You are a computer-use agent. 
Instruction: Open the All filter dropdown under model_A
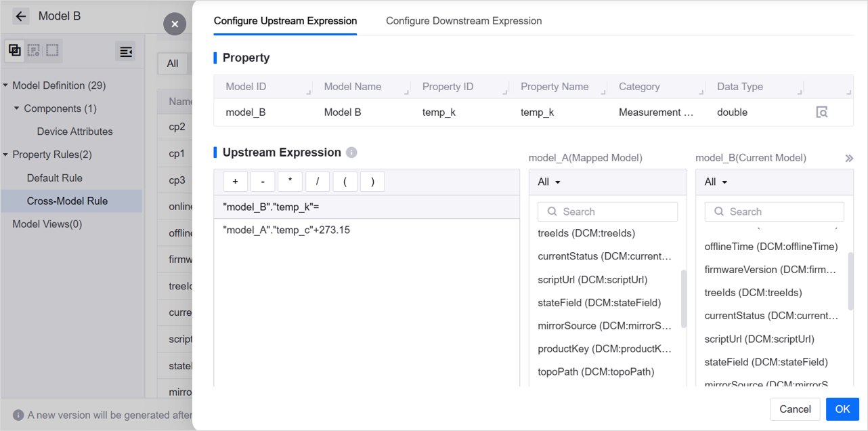[x=548, y=182]
